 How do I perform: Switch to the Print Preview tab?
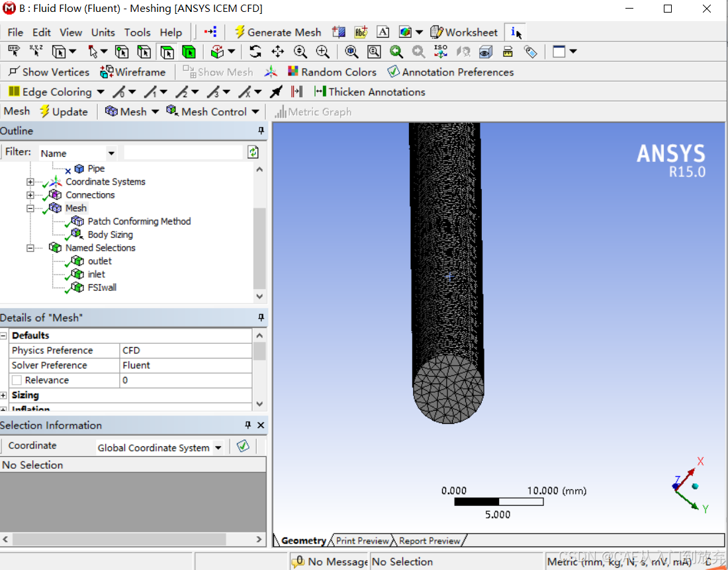tap(362, 541)
